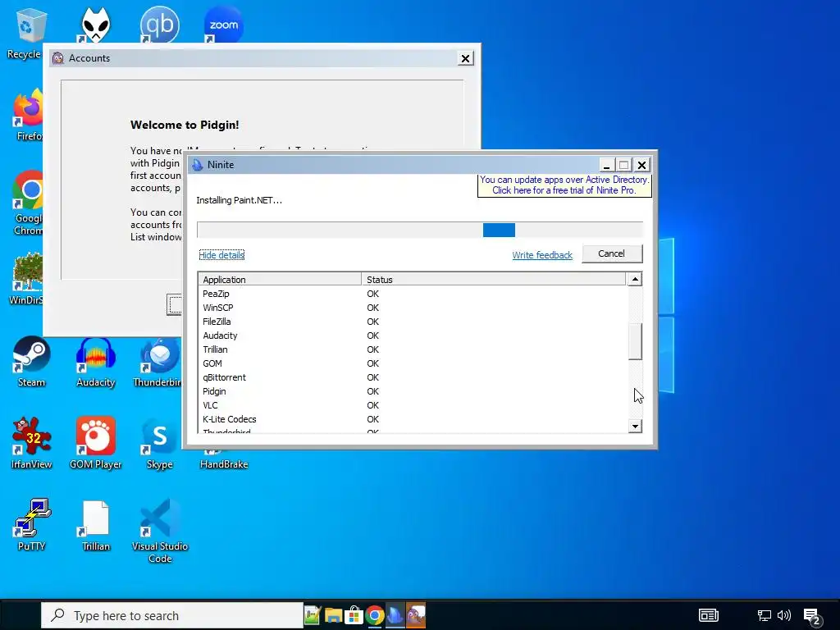
Task: Open the notification center icon
Action: point(812,617)
